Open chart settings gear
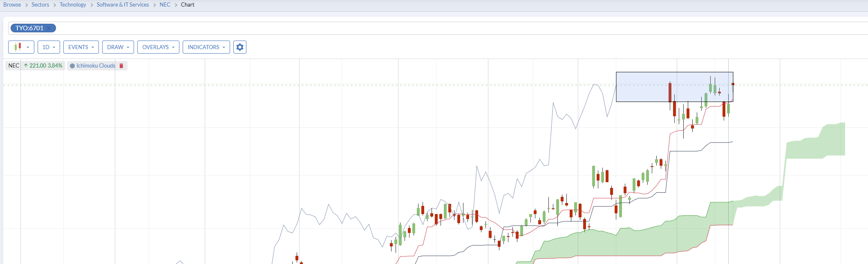Screen dimensions: 868x264 coord(240,47)
